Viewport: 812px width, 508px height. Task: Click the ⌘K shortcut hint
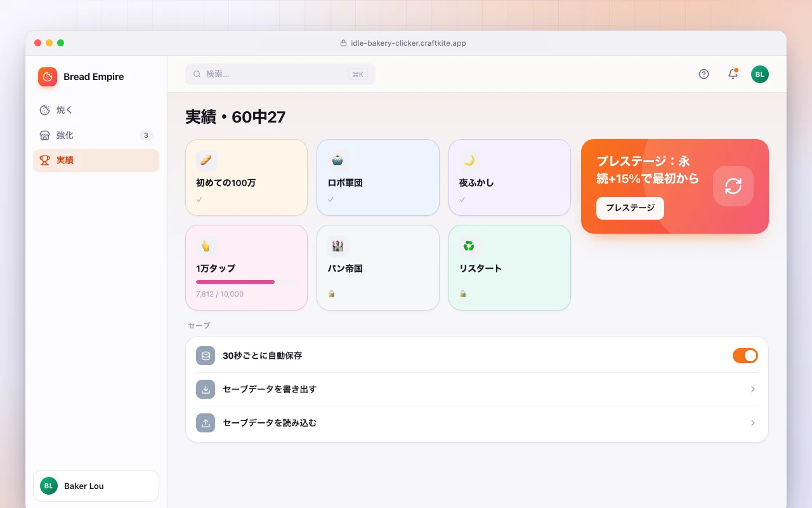[358, 74]
